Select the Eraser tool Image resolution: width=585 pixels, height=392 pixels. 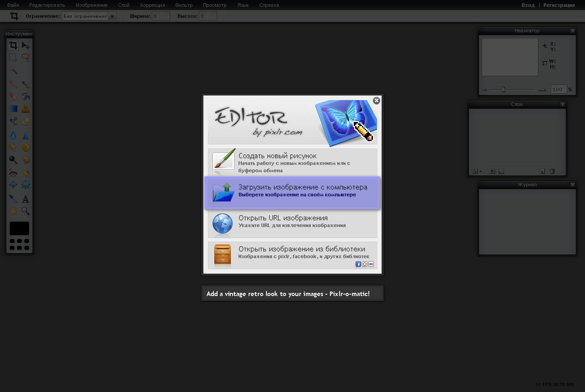[13, 97]
